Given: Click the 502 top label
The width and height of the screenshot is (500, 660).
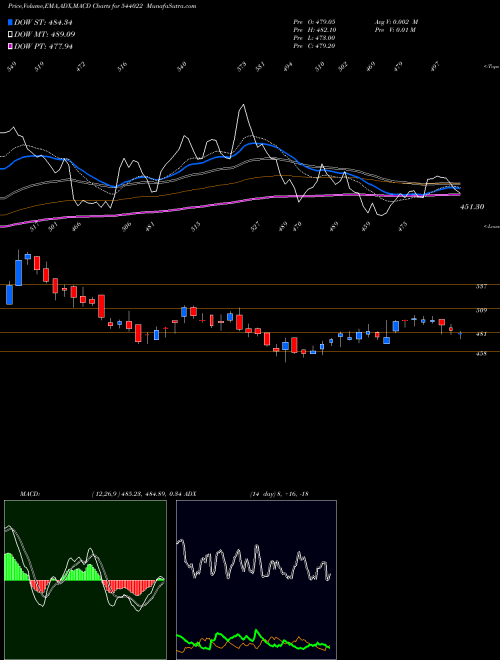Looking at the screenshot, I should coord(343,67).
